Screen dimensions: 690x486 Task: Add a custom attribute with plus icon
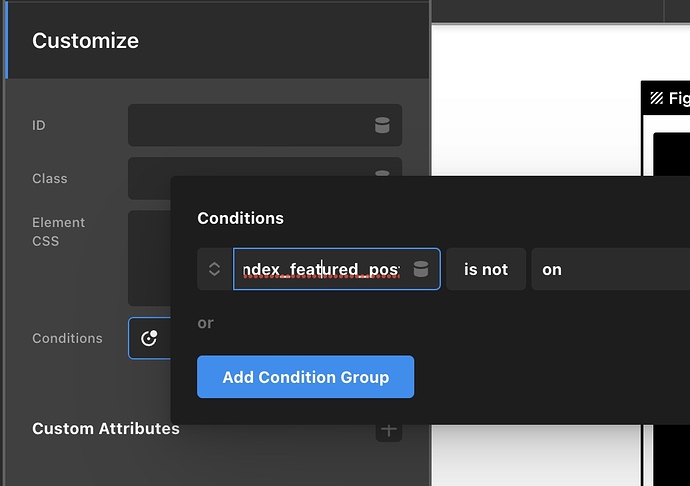tap(388, 430)
